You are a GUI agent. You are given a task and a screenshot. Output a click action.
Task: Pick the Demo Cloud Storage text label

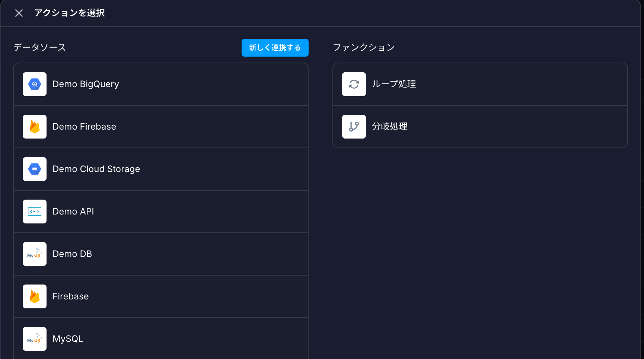click(x=96, y=169)
